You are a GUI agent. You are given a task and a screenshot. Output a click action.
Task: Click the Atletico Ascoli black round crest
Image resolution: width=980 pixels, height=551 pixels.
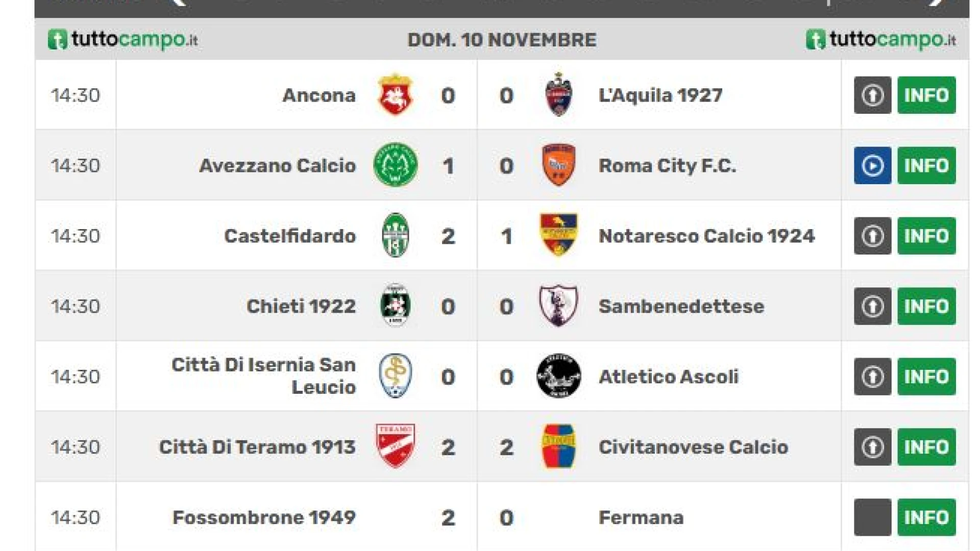(x=559, y=376)
